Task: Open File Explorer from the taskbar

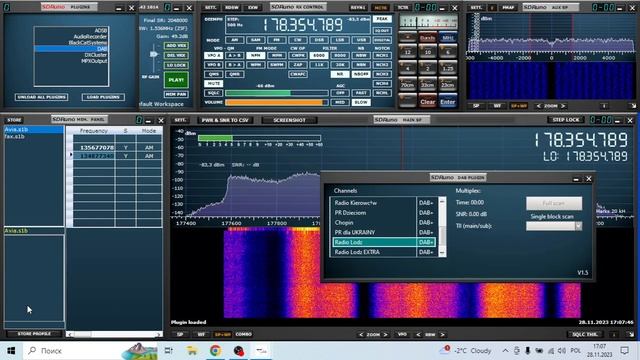Action: 191,351
